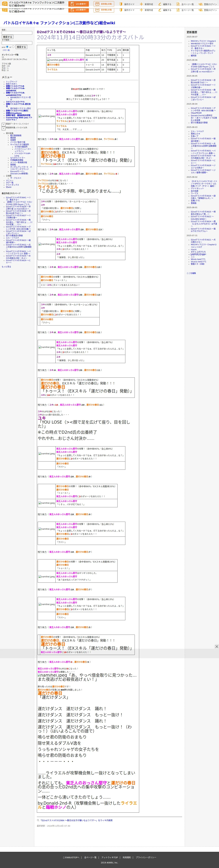Click the 勝利数 table header cell

tap(126, 50)
